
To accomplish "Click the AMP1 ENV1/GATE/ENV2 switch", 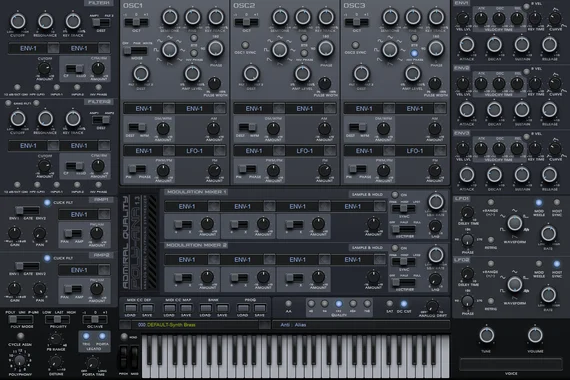I will (x=27, y=211).
